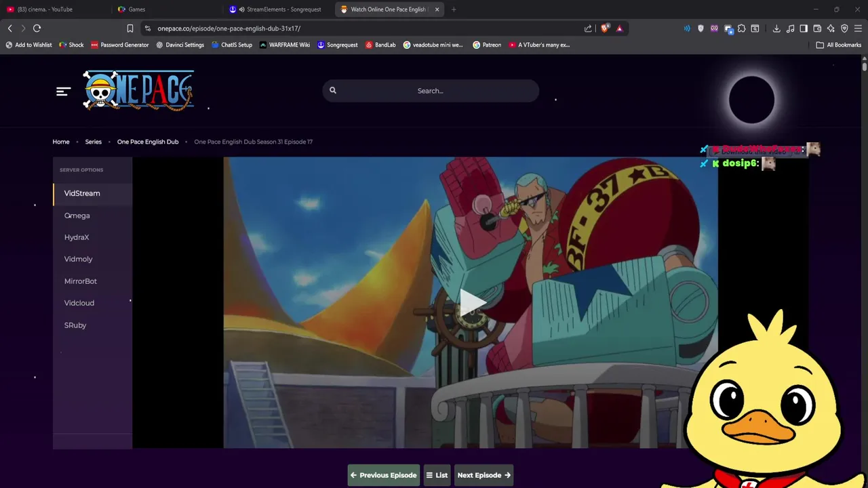Viewport: 868px width, 488px height.
Task: Select the Vidmoly server
Action: pyautogui.click(x=93, y=259)
